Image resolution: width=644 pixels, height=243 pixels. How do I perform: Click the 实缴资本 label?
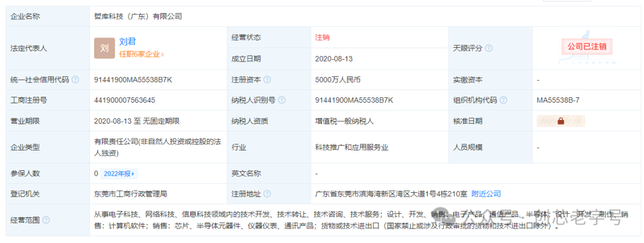tap(468, 80)
